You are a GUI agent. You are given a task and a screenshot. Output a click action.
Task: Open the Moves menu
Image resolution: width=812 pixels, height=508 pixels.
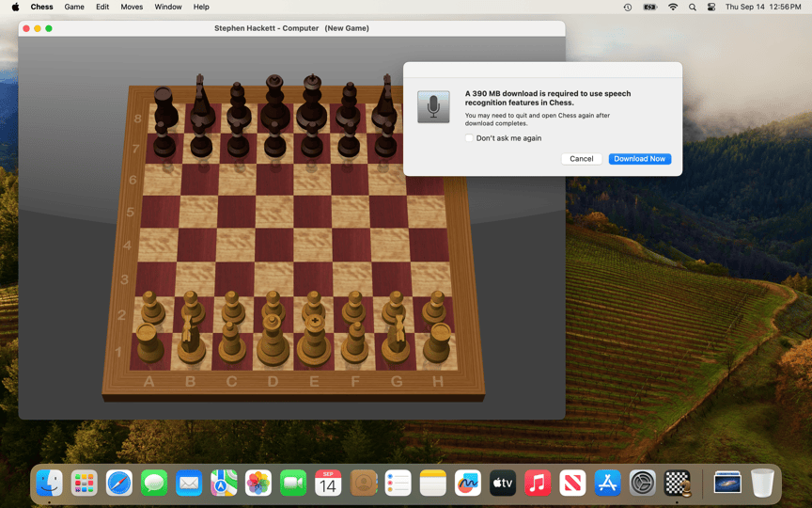[x=132, y=7]
